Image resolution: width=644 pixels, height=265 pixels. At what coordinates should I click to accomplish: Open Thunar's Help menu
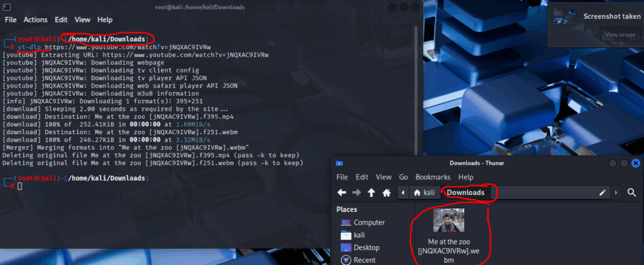click(466, 177)
